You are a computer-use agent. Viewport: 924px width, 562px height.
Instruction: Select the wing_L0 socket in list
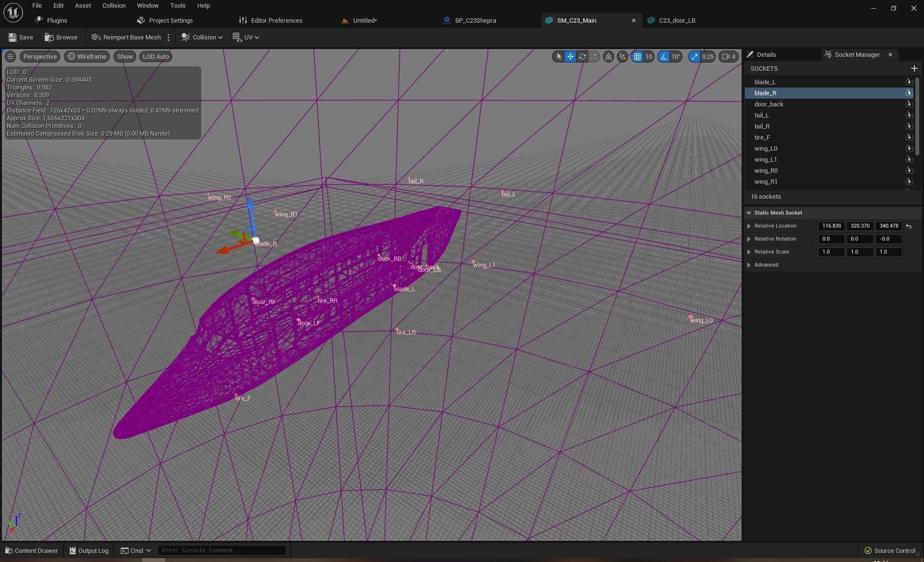(766, 149)
